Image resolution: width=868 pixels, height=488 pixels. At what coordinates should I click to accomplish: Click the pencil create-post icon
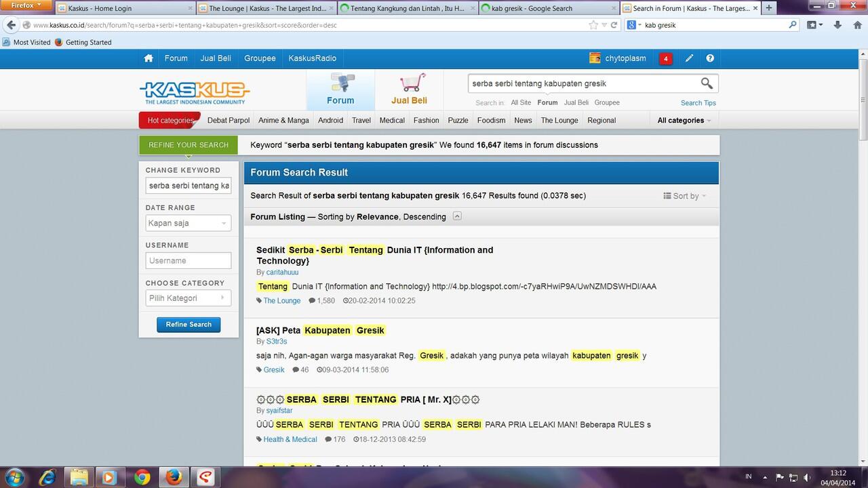pos(689,58)
